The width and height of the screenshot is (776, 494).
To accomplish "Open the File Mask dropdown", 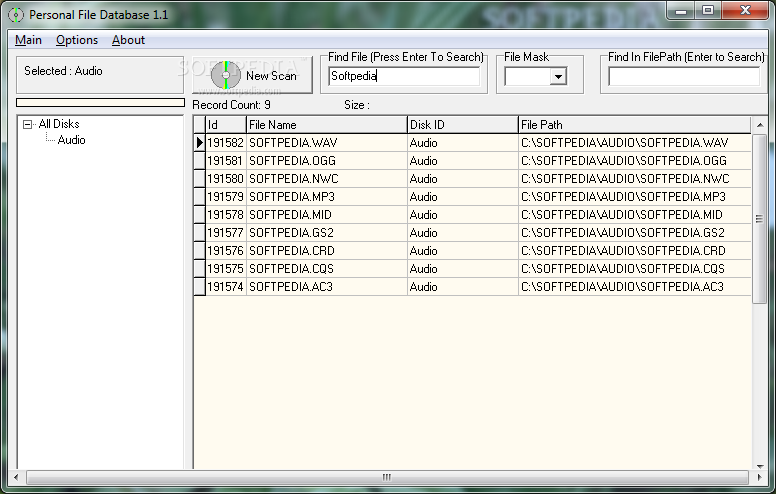I will pyautogui.click(x=558, y=77).
